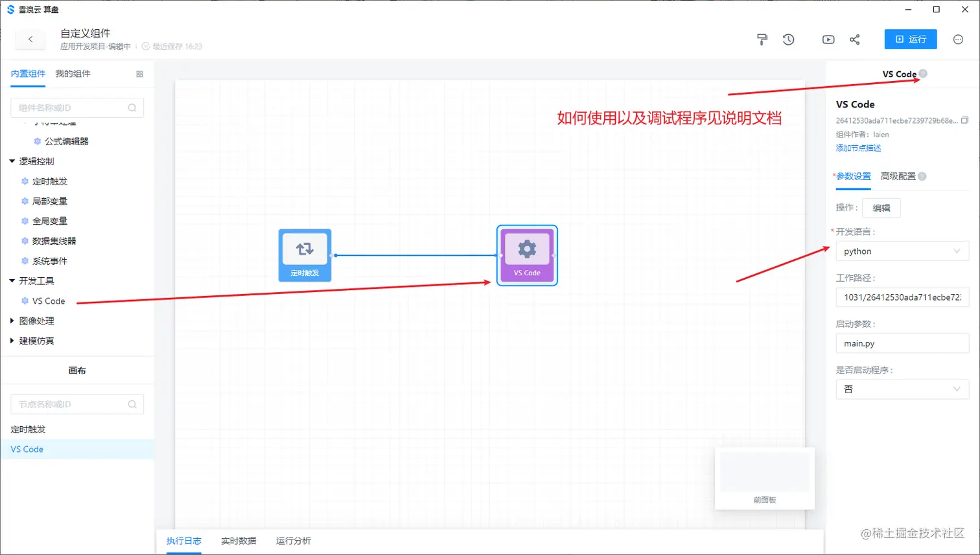
Task: Click icon beside 局部变量
Action: 25,201
